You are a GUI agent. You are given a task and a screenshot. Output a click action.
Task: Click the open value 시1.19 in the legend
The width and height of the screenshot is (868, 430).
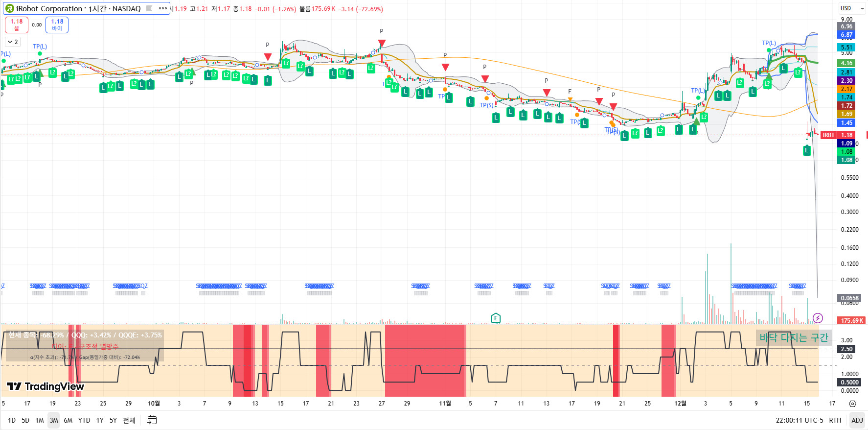pyautogui.click(x=179, y=9)
